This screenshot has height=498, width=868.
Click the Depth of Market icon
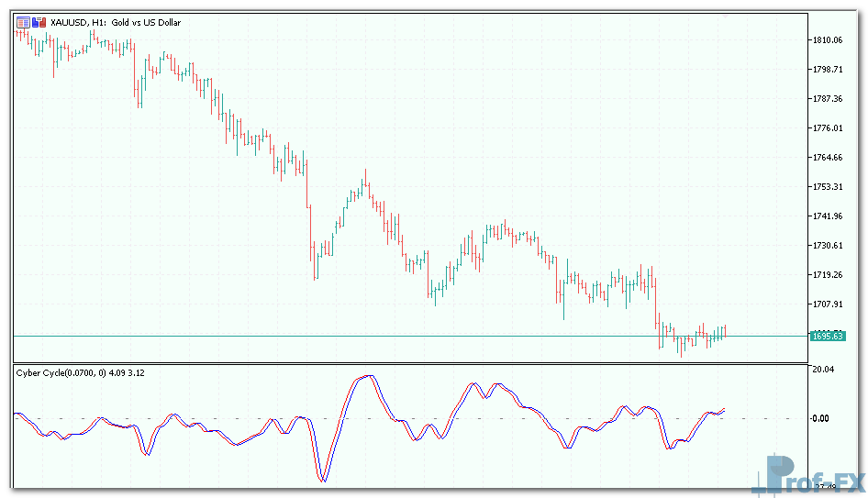[39, 22]
